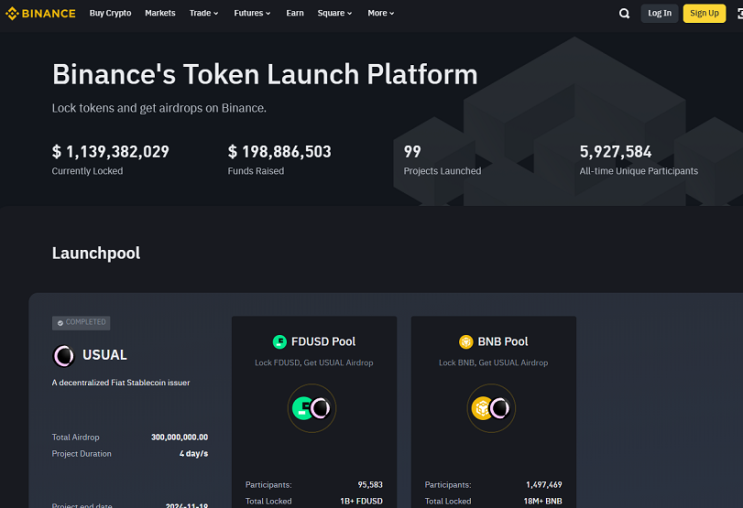Open the Earn menu item
743x508 pixels.
295,13
